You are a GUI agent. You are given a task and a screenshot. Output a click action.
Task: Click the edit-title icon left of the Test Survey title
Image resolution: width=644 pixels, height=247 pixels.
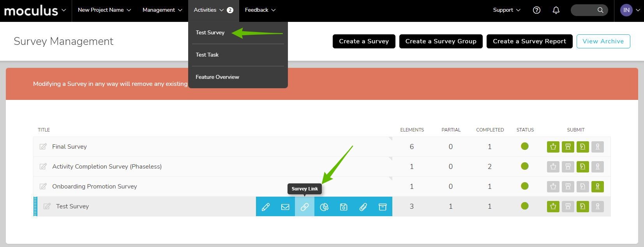[x=47, y=206]
